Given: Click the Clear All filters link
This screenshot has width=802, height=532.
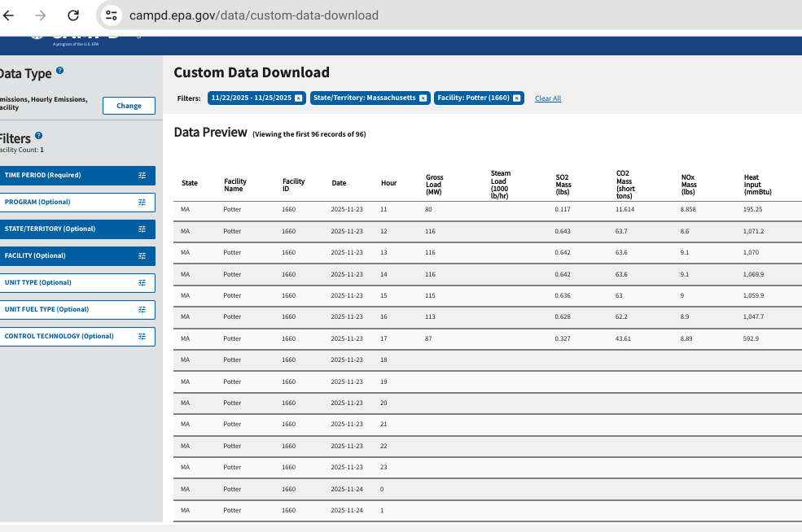Looking at the screenshot, I should tap(548, 98).
